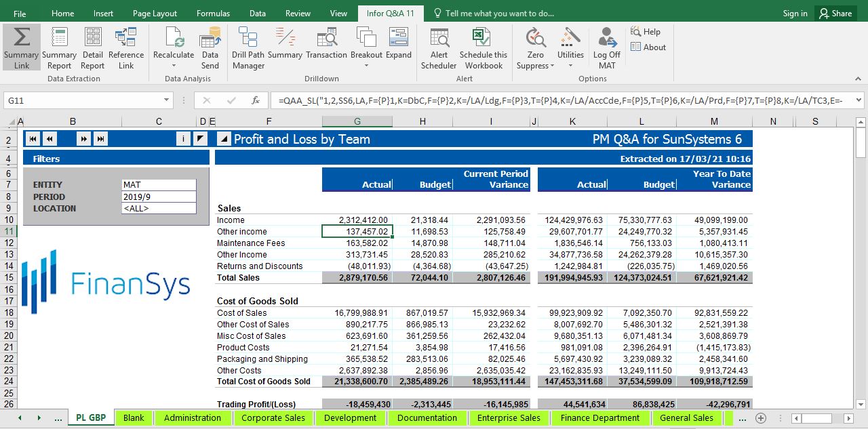Select the Income Actual cell 2,312,412.00
Viewport: 868px width, 429px height.
(357, 220)
